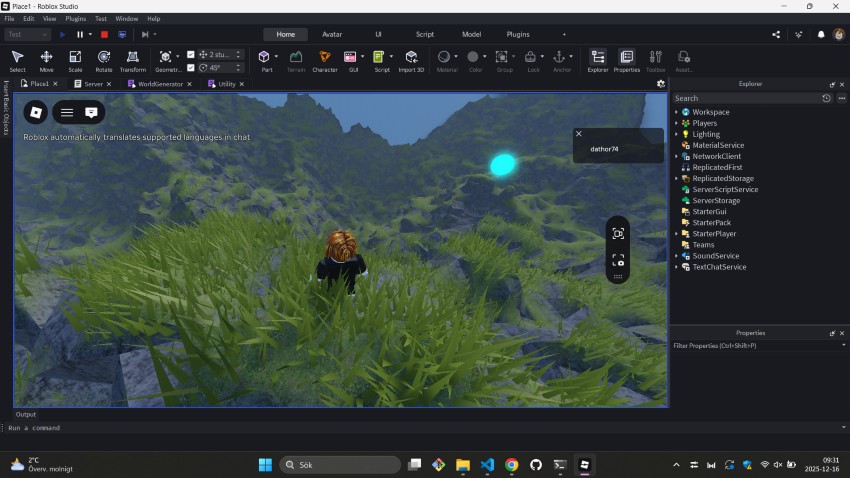850x478 pixels.
Task: Activate the Move tool
Action: click(x=47, y=61)
